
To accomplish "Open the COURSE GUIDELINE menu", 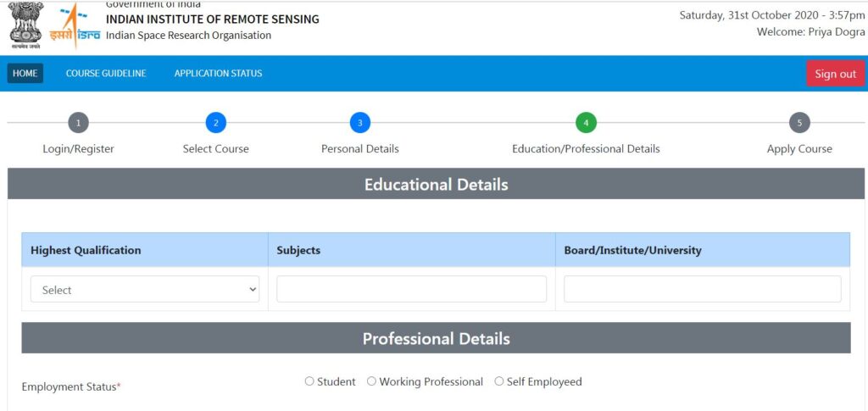I will 106,73.
